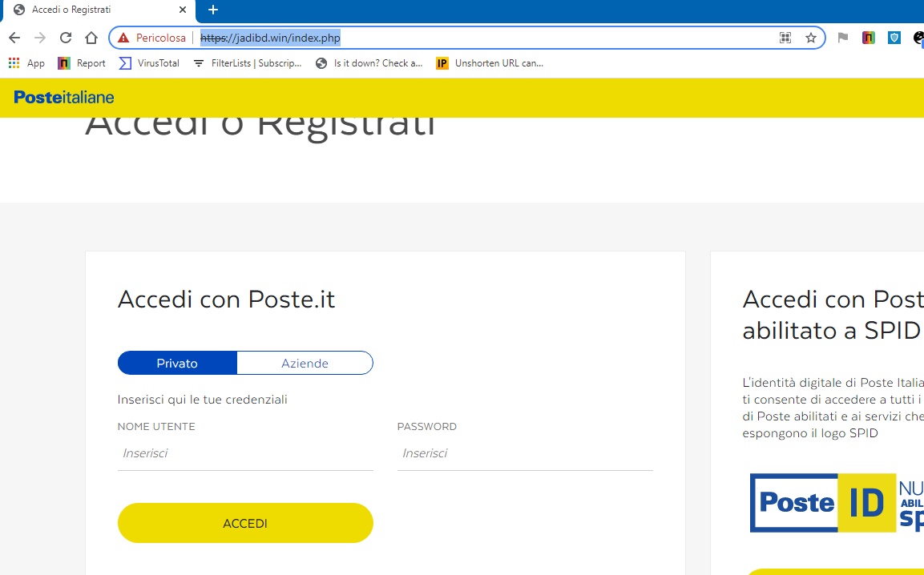Open the colorful Netcraft extension icon
924x575 pixels.
coord(869,38)
